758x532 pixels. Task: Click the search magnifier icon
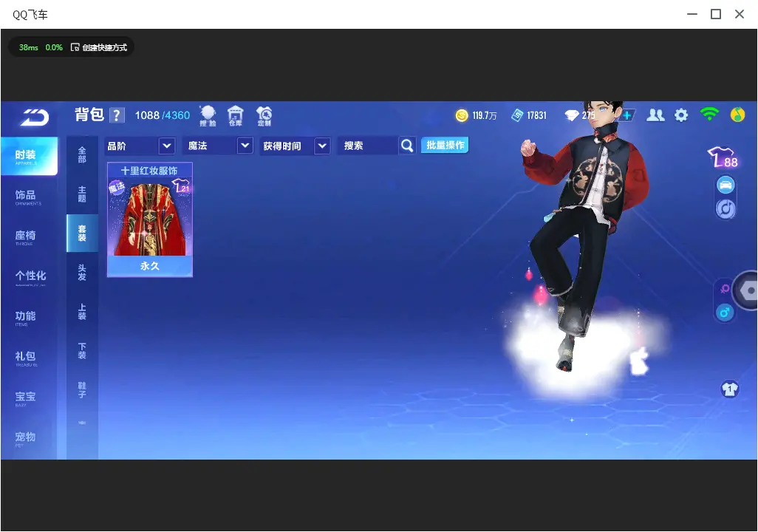(407, 146)
